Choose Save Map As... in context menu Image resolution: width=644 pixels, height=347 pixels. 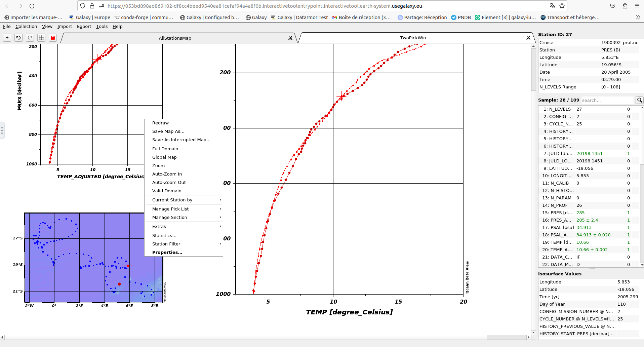point(184,131)
